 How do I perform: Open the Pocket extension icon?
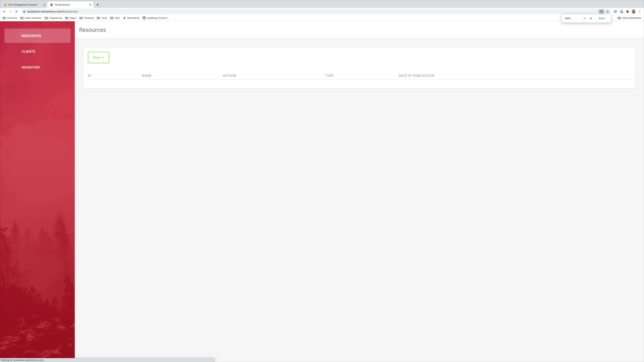coord(615,11)
